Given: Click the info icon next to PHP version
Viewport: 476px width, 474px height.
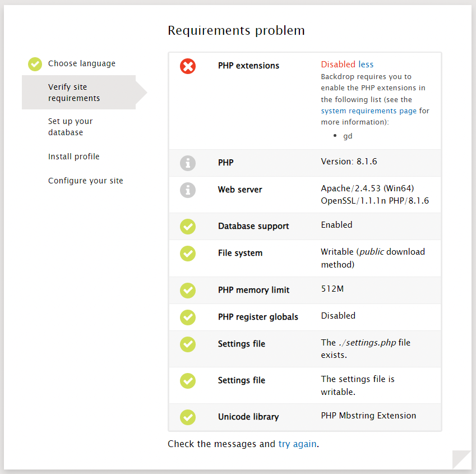Looking at the screenshot, I should pyautogui.click(x=188, y=163).
